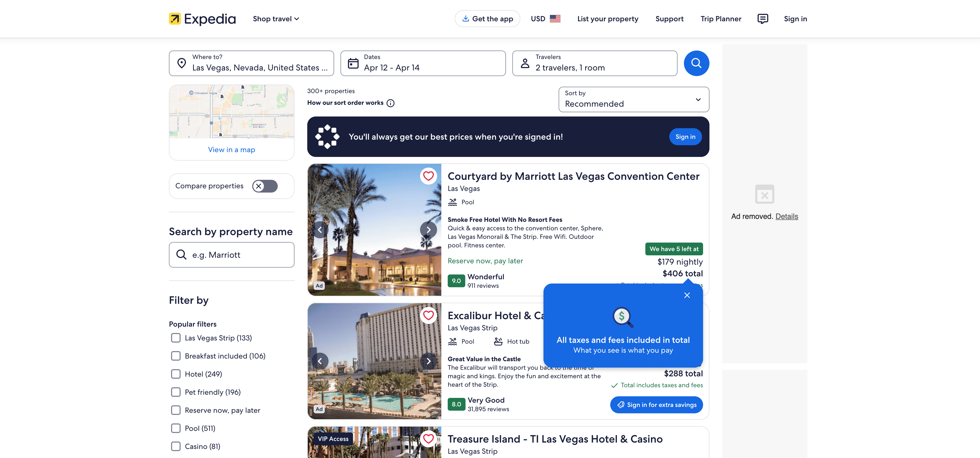Check the Las Vegas Strip filter
This screenshot has height=458, width=980.
click(x=176, y=338)
